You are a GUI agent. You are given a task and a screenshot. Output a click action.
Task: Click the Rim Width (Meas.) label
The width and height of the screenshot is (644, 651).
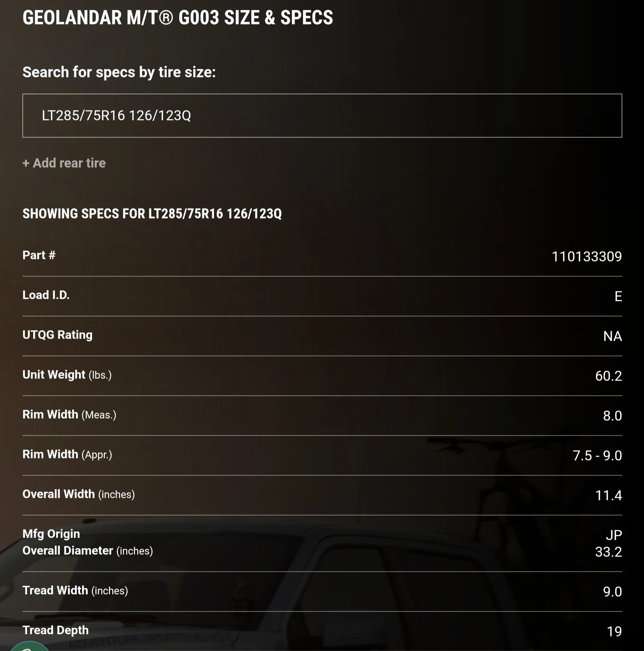[x=69, y=414]
